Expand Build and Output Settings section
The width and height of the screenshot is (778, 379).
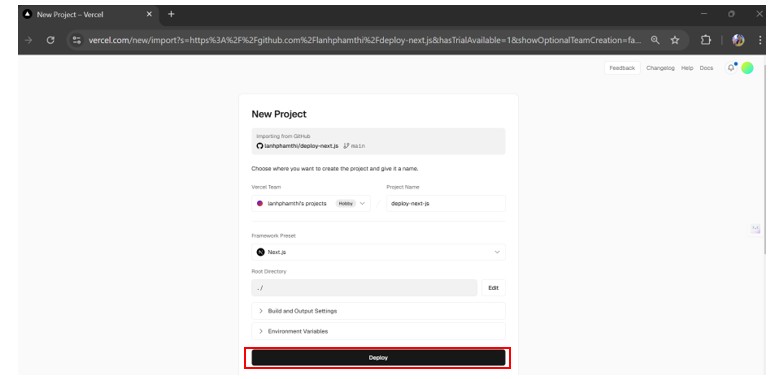378,311
